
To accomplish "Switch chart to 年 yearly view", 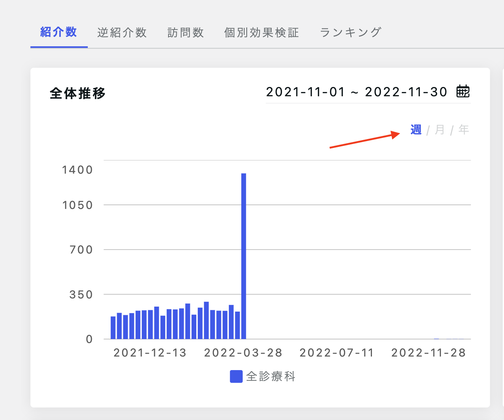I will click(464, 129).
